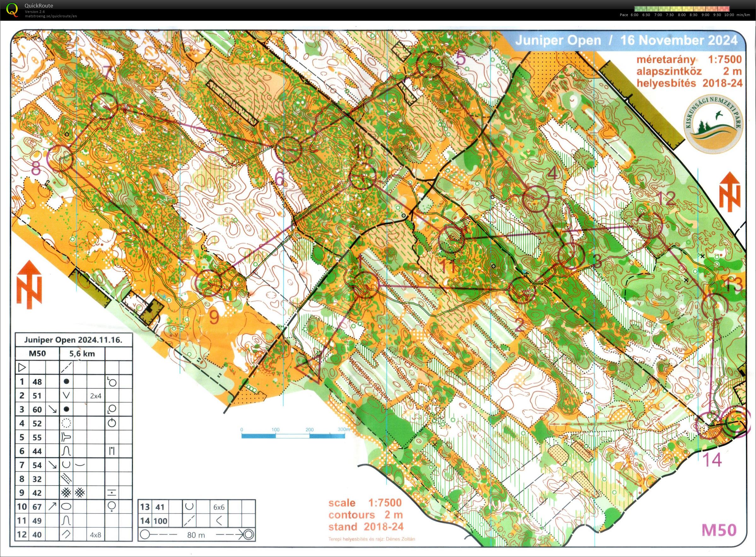Click the orange north arrow at left edge
The height and width of the screenshot is (557, 756).
pyautogui.click(x=29, y=284)
